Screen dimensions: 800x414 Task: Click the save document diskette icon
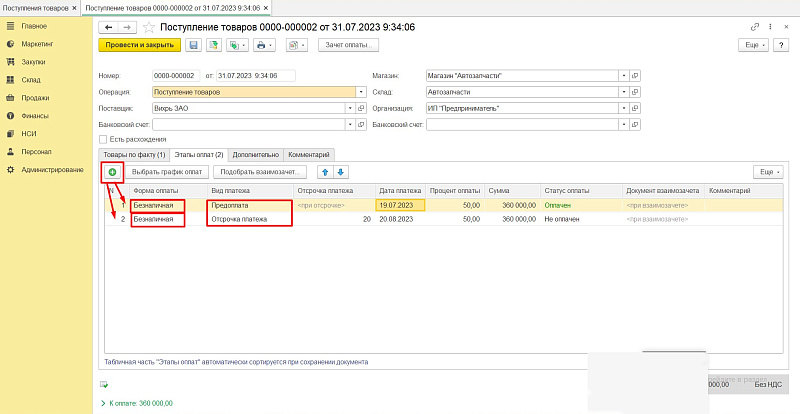[192, 45]
